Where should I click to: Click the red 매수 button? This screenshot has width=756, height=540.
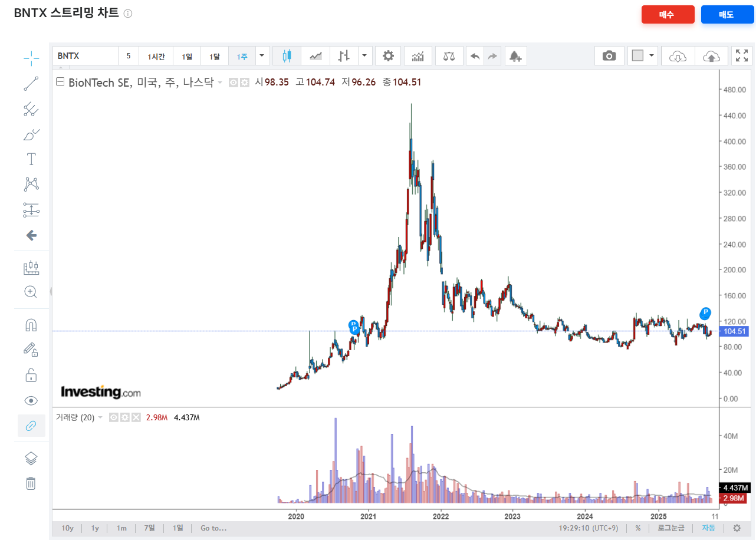(668, 15)
